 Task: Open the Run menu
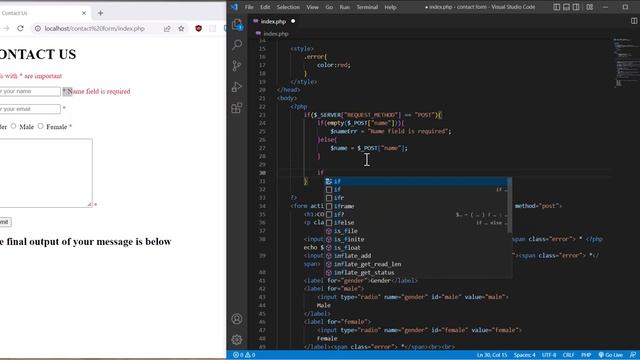345,7
